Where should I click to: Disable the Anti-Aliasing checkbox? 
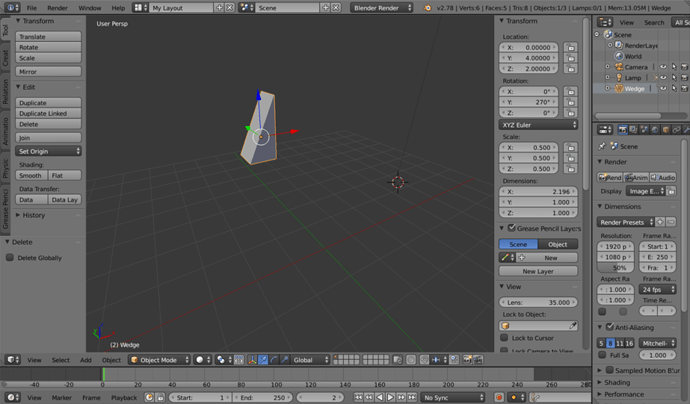point(602,327)
